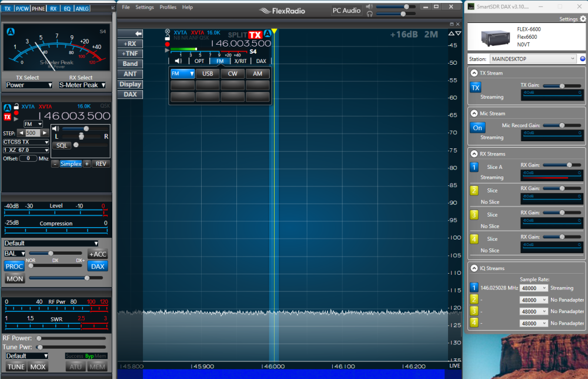
Task: Toggle lock icon in left slice panel
Action: (x=16, y=107)
